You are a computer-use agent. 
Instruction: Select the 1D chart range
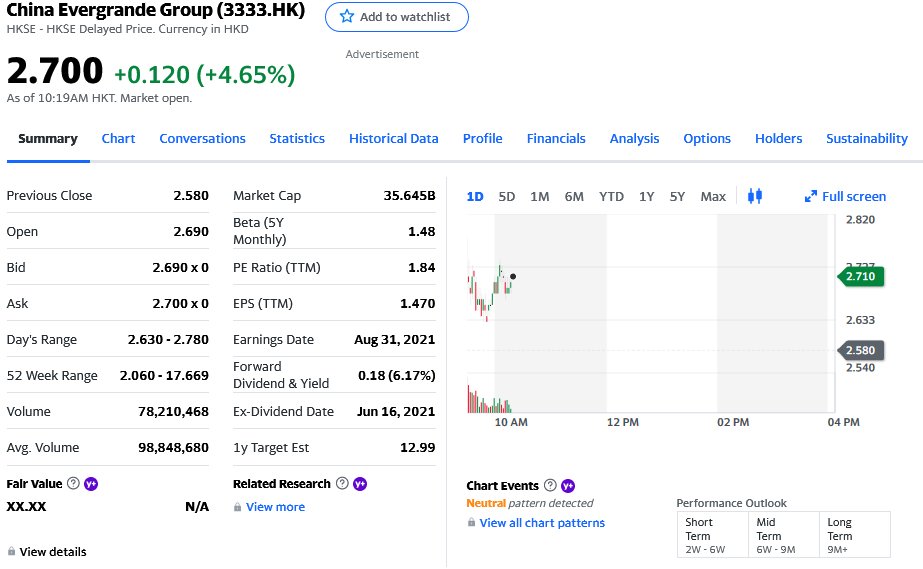point(474,197)
